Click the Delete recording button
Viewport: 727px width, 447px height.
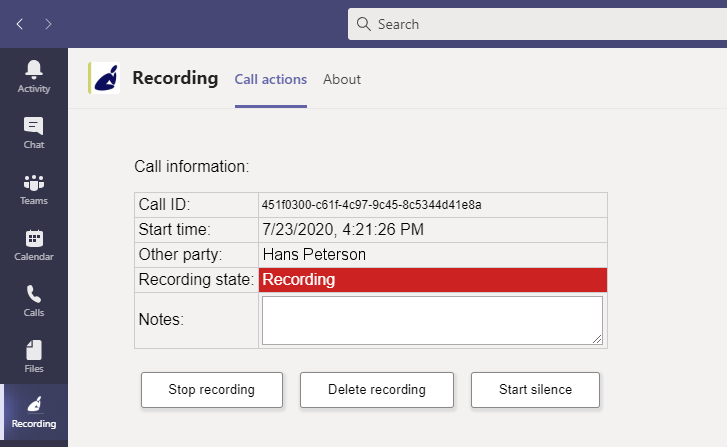tap(376, 390)
